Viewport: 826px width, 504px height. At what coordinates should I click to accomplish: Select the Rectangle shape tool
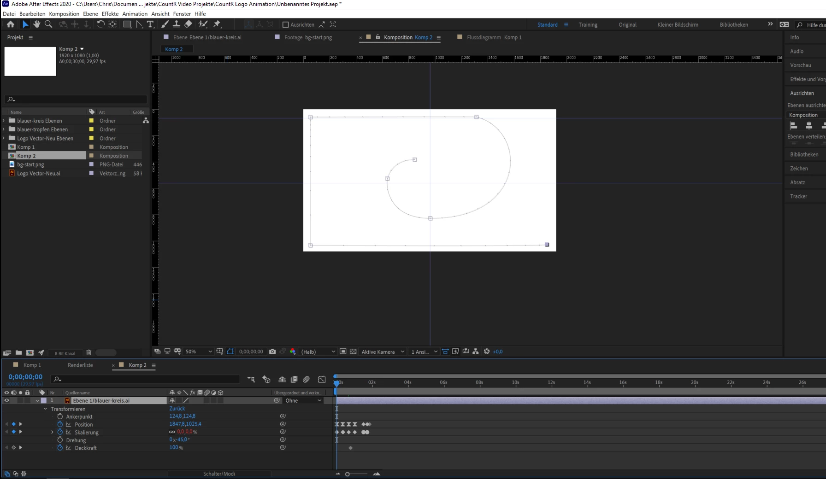click(127, 24)
